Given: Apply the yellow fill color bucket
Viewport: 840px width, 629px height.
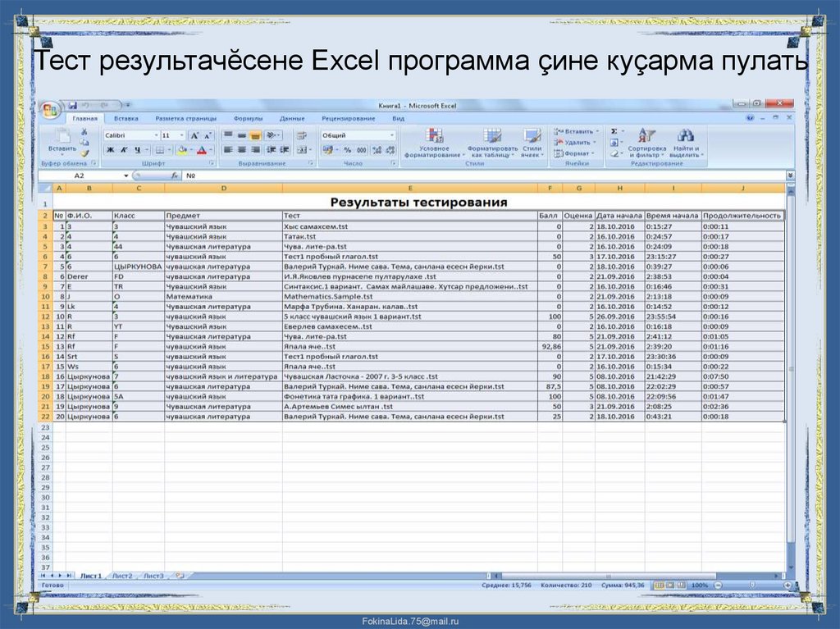Looking at the screenshot, I should (181, 150).
